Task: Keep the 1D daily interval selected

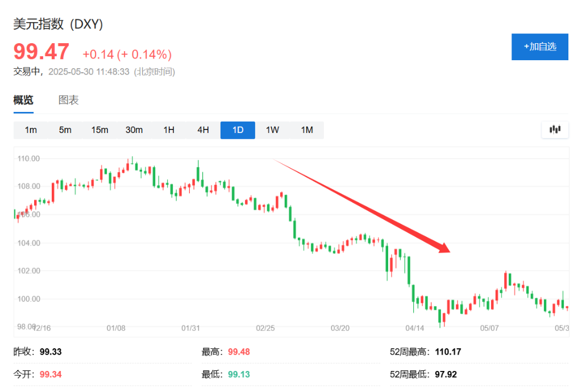Action: point(237,130)
